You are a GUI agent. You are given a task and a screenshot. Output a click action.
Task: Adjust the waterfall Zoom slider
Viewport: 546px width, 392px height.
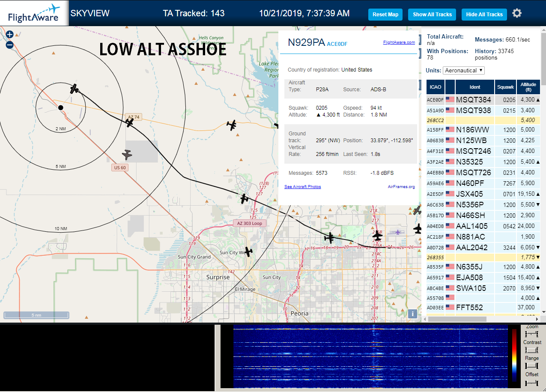(531, 334)
